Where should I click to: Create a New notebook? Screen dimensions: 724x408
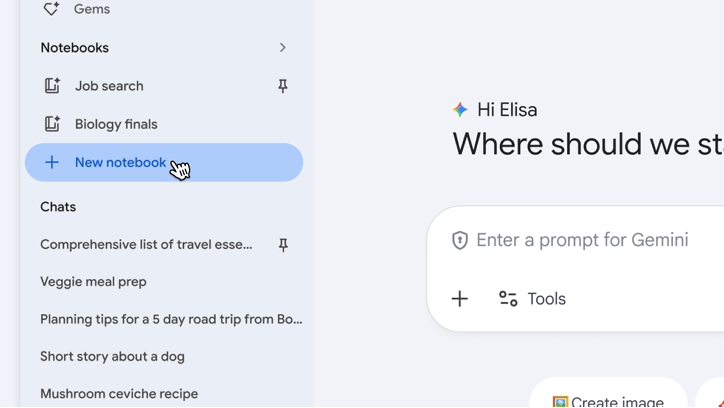pos(120,162)
